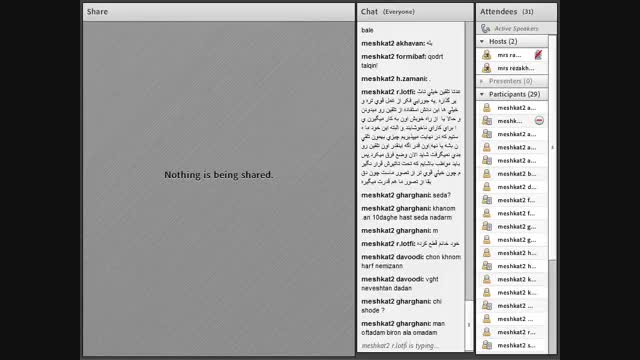The image size is (640, 360).
Task: Click the participant icon beside meshkat2 b...
Action: [487, 173]
